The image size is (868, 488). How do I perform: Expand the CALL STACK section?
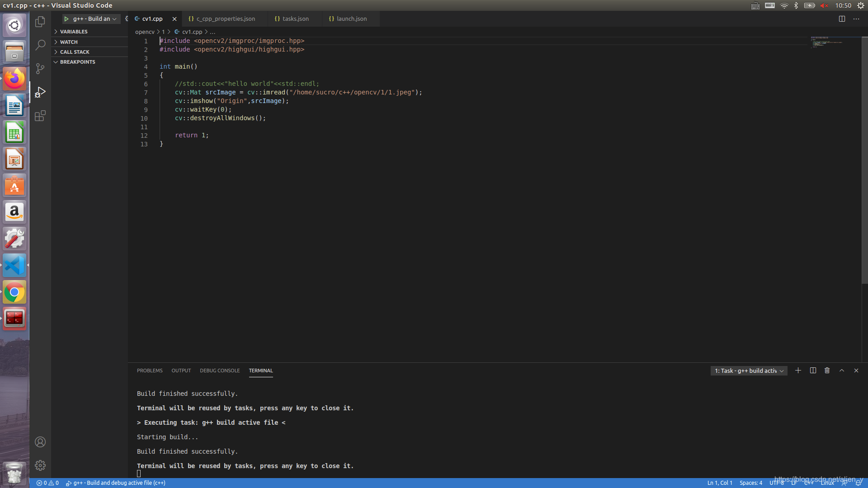[x=90, y=52]
